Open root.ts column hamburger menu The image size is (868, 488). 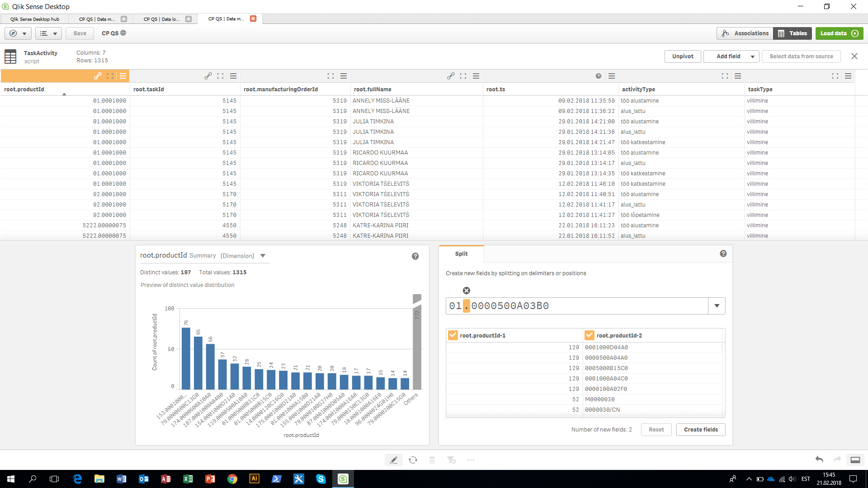[x=612, y=76]
